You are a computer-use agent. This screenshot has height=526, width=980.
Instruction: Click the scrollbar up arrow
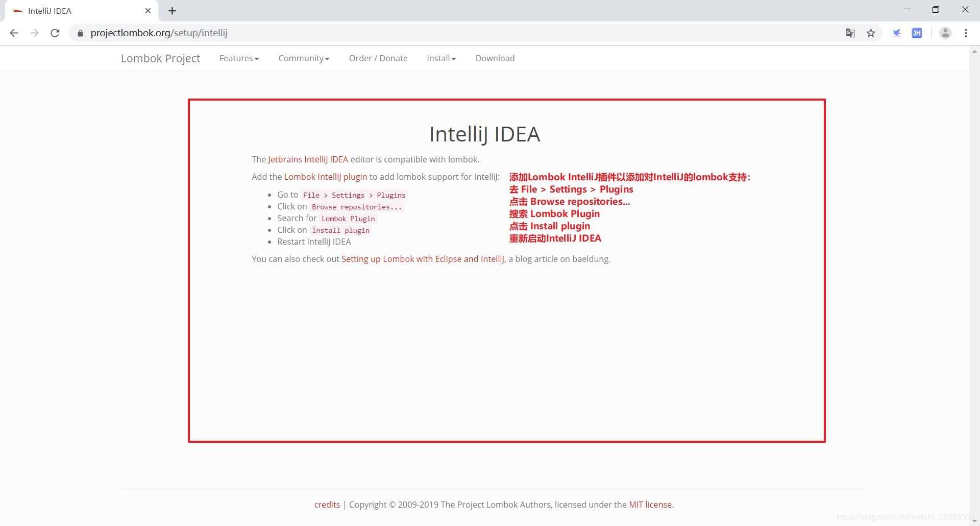[x=974, y=51]
